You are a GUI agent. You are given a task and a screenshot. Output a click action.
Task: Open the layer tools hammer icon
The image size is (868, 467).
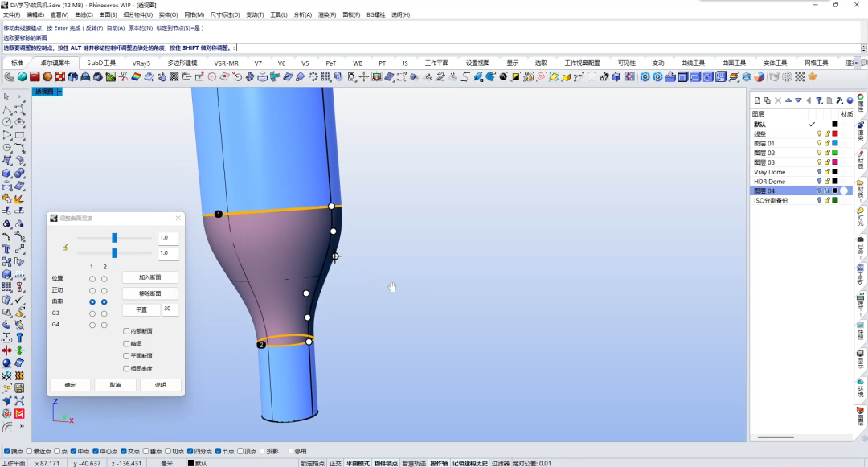pos(840,100)
